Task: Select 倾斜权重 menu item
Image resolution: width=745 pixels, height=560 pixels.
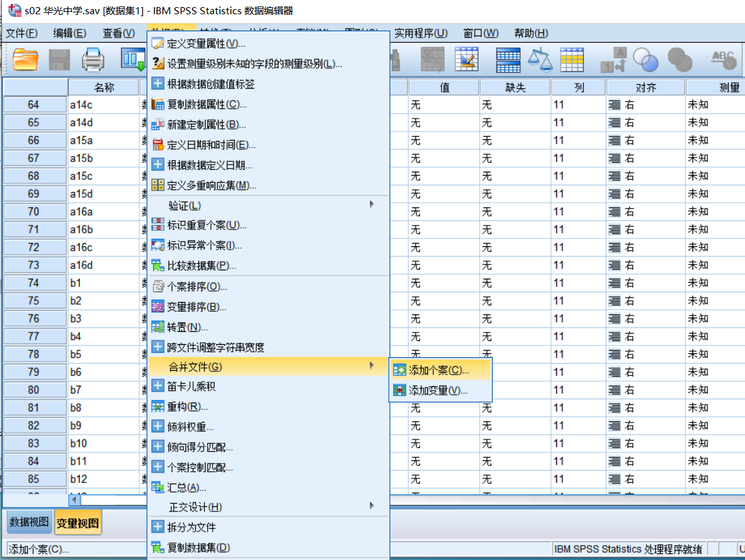Action: tap(268, 426)
